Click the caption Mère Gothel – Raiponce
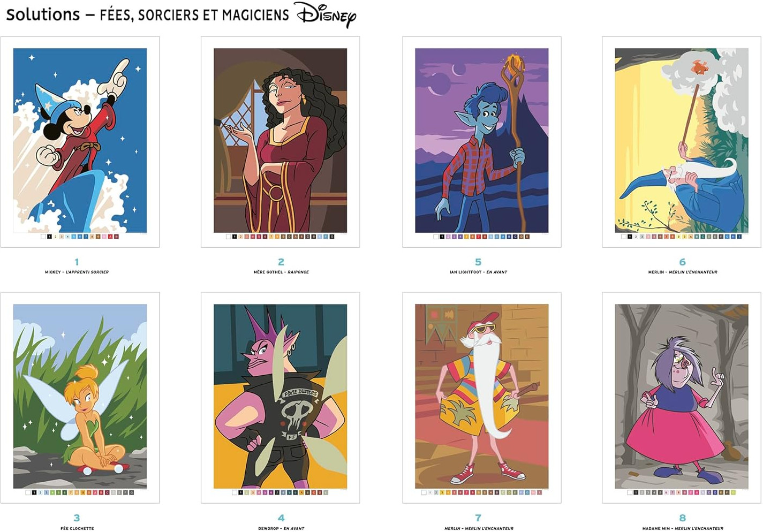 pyautogui.click(x=281, y=272)
